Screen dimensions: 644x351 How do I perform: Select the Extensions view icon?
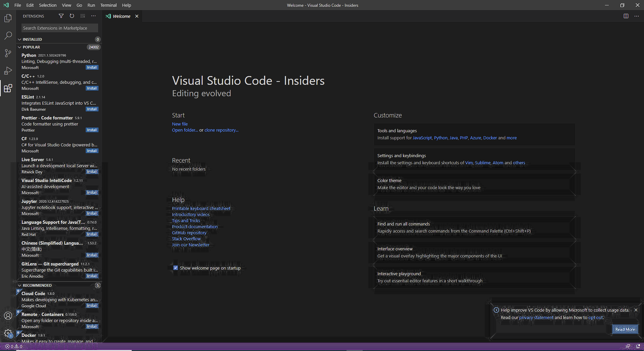[x=8, y=88]
